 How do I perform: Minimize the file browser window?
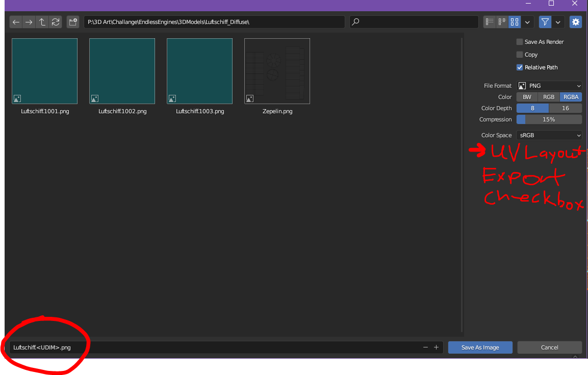click(x=528, y=4)
